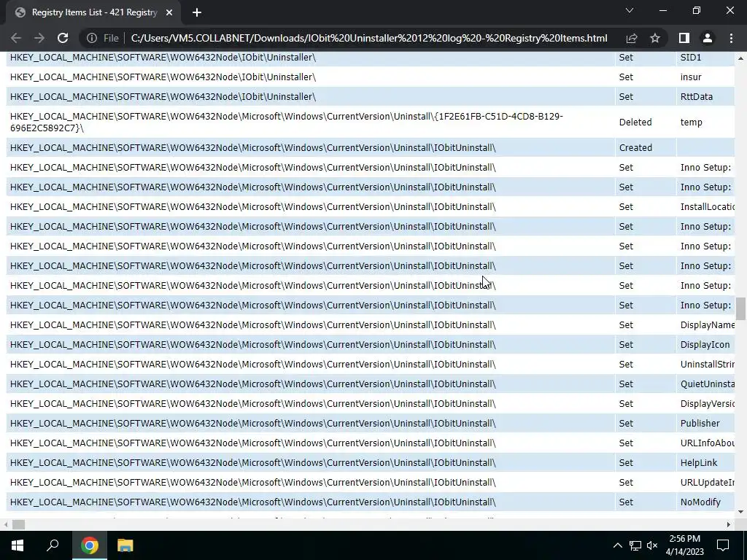Image resolution: width=747 pixels, height=560 pixels.
Task: Click Chrome icon in taskbar
Action: tap(90, 545)
